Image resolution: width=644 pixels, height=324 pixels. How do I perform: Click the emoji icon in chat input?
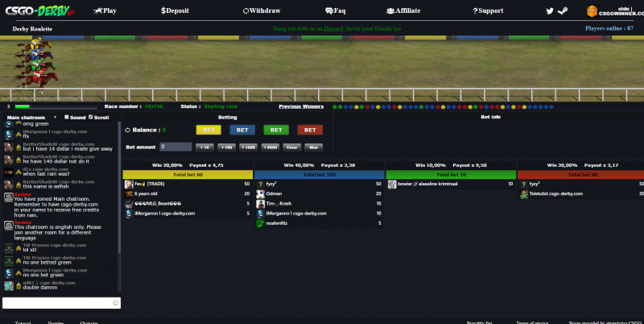[x=115, y=303]
